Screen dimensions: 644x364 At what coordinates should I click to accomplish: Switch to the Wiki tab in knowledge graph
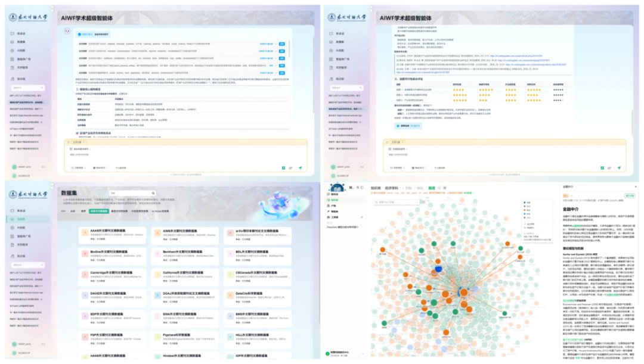(420, 188)
